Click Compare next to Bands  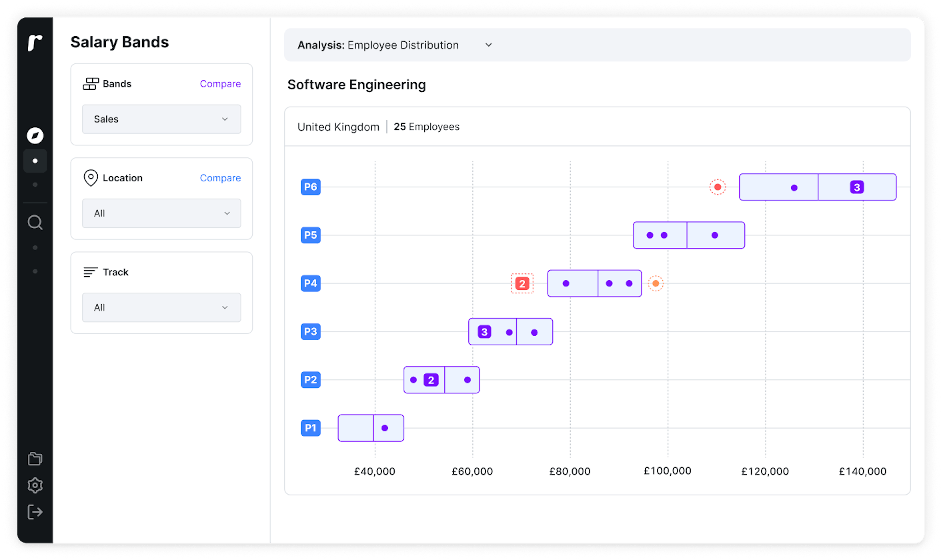(x=221, y=84)
